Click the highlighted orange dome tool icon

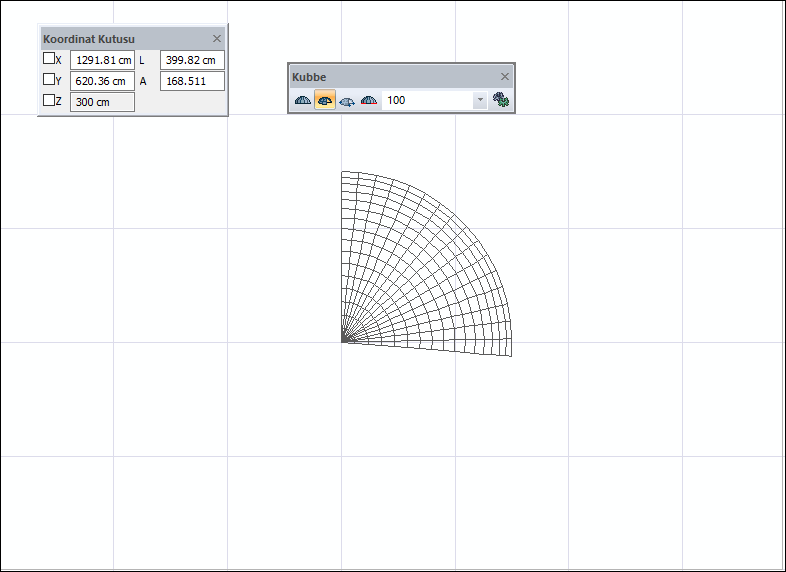325,100
